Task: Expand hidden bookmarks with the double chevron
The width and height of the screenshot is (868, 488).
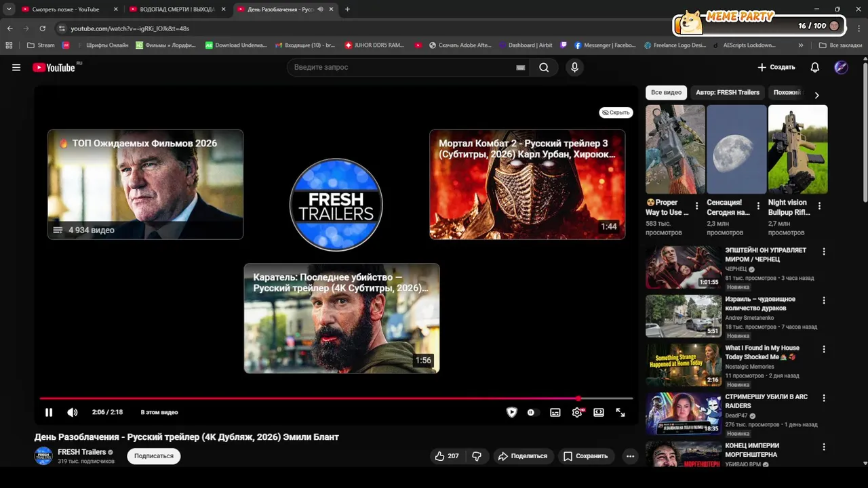Action: click(x=801, y=45)
